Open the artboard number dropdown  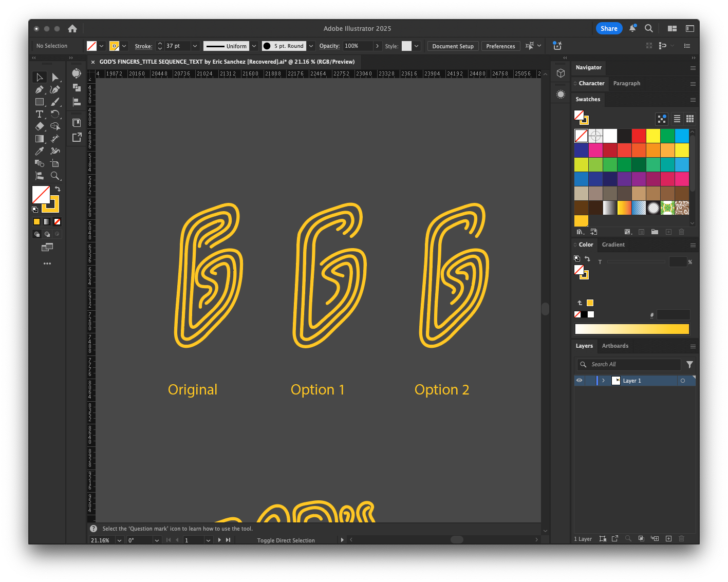[x=208, y=540]
